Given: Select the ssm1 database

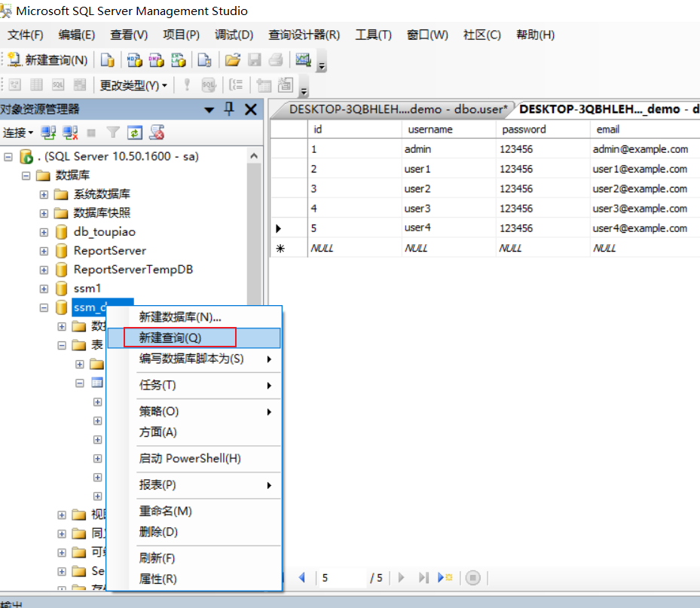Looking at the screenshot, I should pyautogui.click(x=87, y=289).
